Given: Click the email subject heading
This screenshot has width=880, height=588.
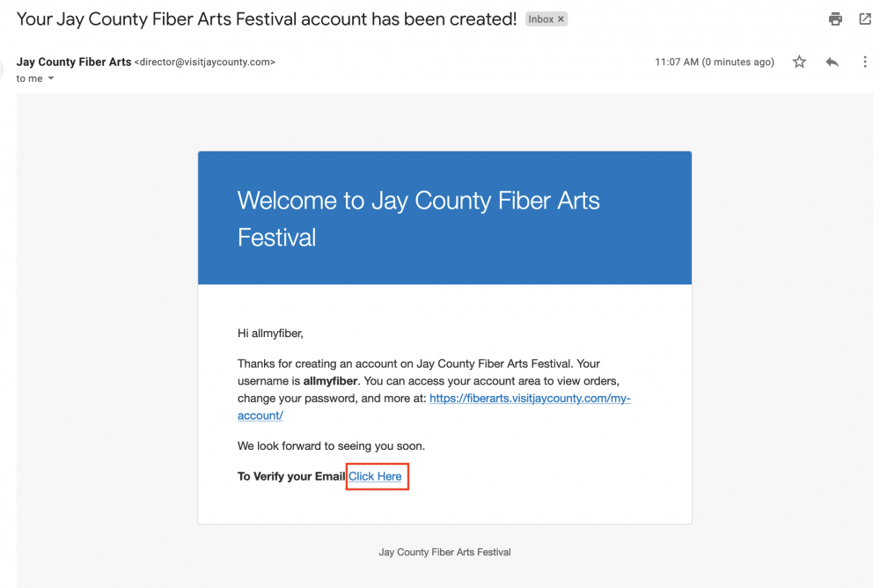Looking at the screenshot, I should click(x=267, y=19).
